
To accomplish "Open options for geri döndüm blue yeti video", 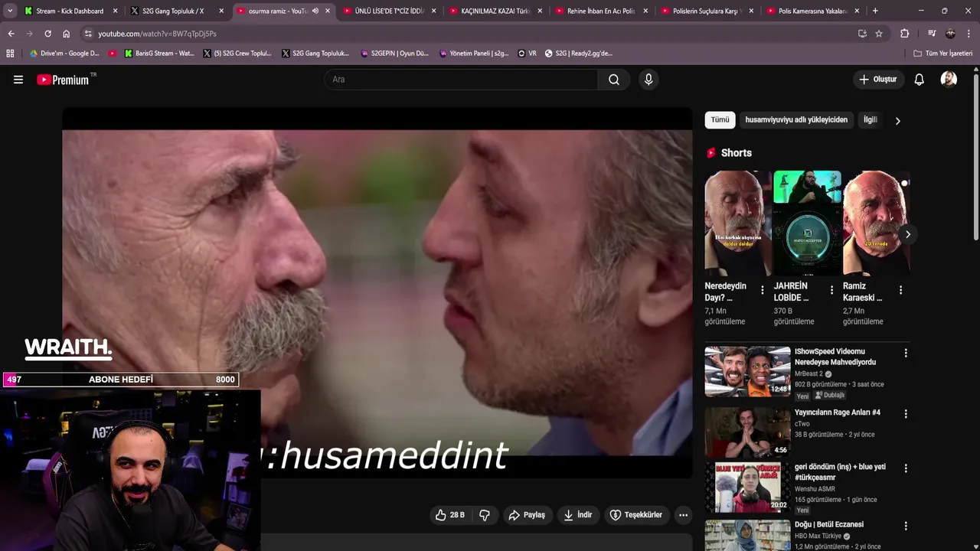I will (x=906, y=468).
